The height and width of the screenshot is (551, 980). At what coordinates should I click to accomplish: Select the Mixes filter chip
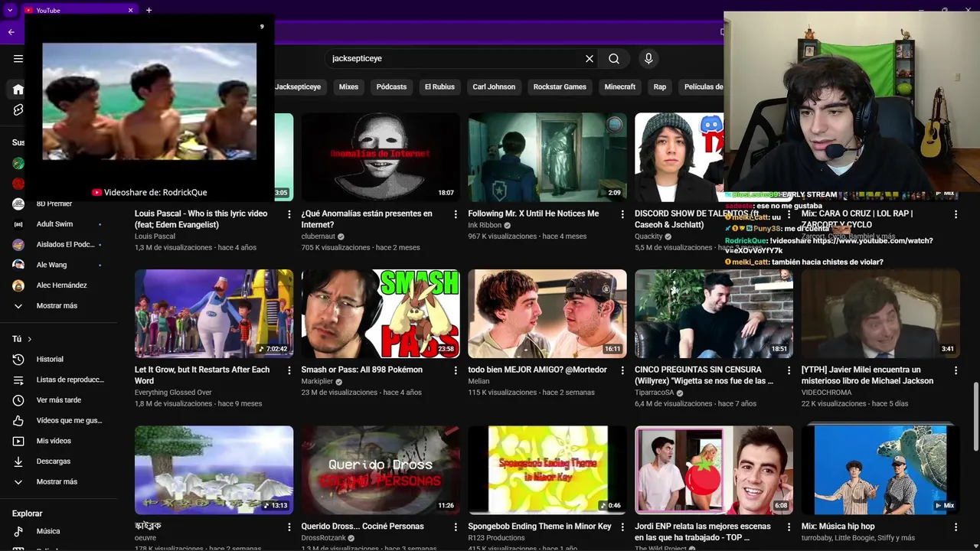tap(348, 87)
